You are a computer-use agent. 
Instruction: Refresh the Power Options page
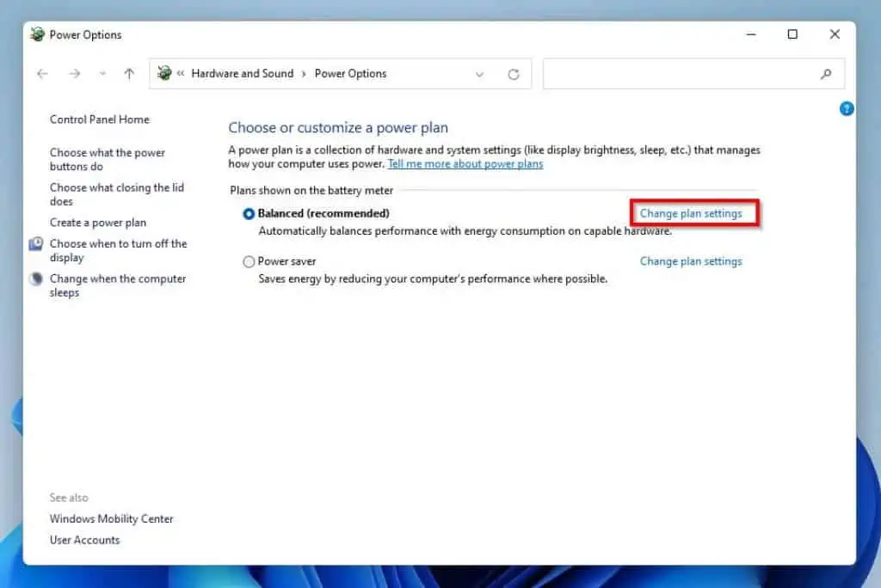click(514, 74)
